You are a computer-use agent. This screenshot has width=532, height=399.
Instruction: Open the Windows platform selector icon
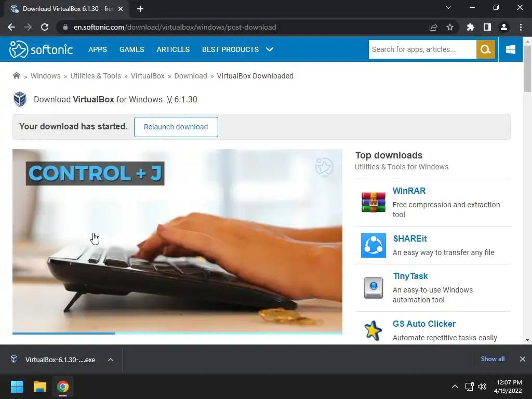pos(510,49)
